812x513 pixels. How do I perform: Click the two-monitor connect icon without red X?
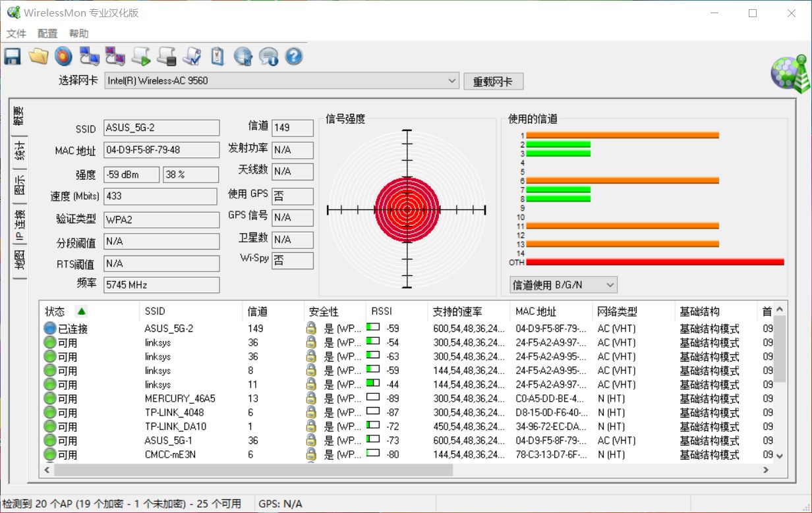click(89, 57)
